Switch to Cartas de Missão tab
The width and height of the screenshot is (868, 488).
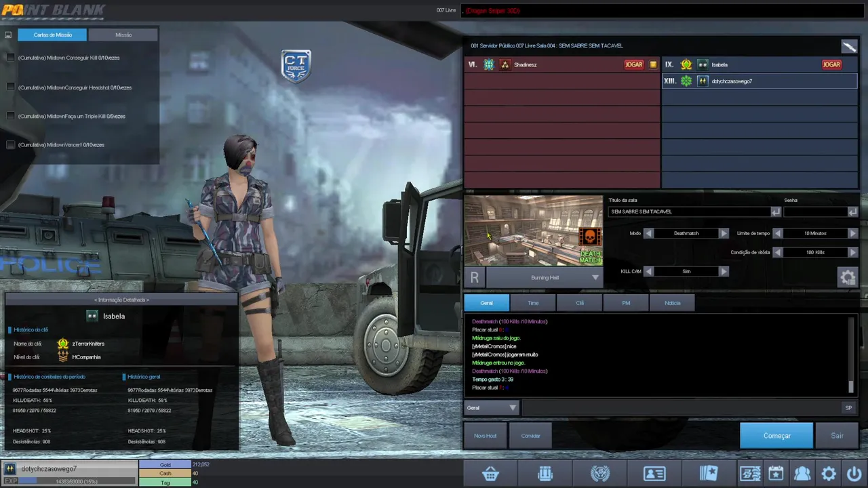[x=52, y=35]
